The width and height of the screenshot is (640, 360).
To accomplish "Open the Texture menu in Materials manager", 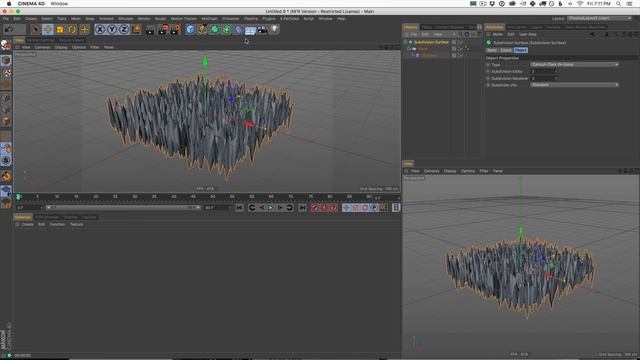I will [x=76, y=224].
